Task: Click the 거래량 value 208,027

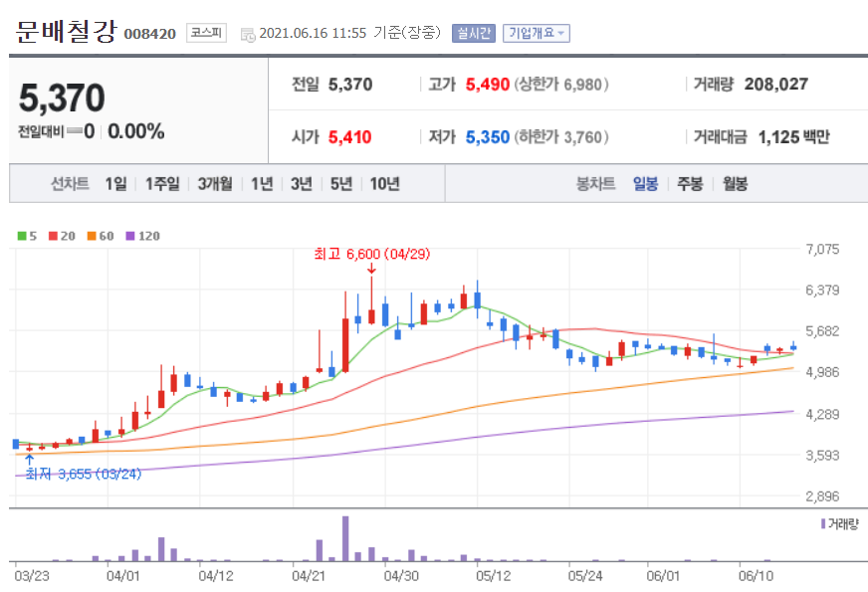Action: click(x=776, y=85)
